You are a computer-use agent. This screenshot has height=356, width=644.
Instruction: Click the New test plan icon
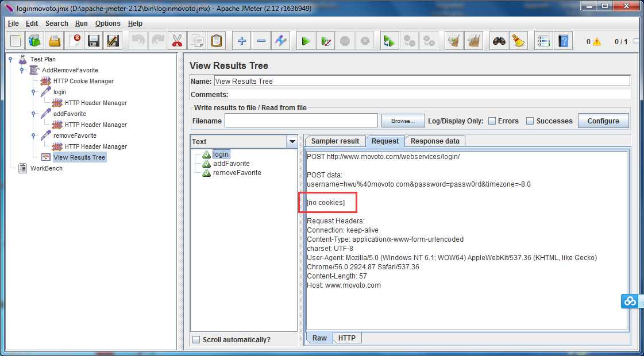tap(16, 41)
